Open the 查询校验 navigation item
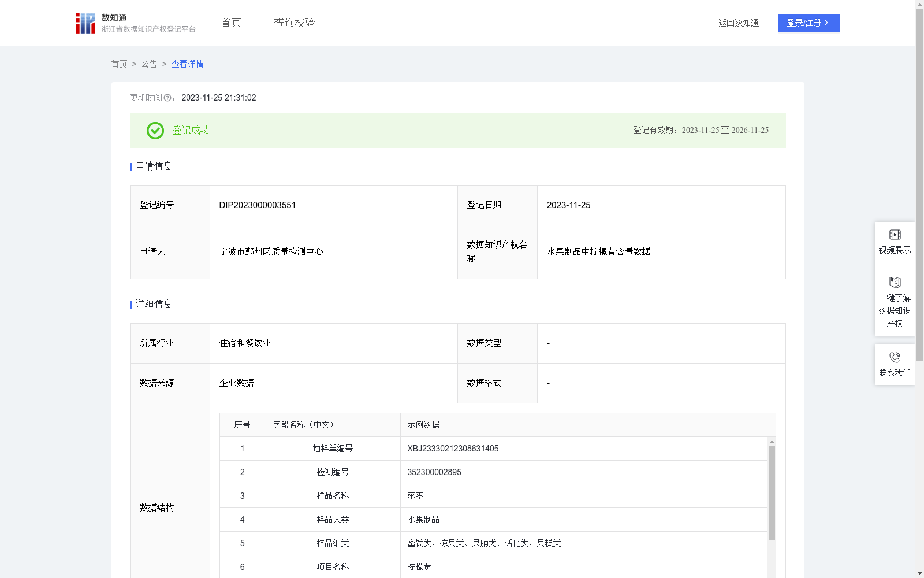The width and height of the screenshot is (924, 578). click(x=295, y=23)
